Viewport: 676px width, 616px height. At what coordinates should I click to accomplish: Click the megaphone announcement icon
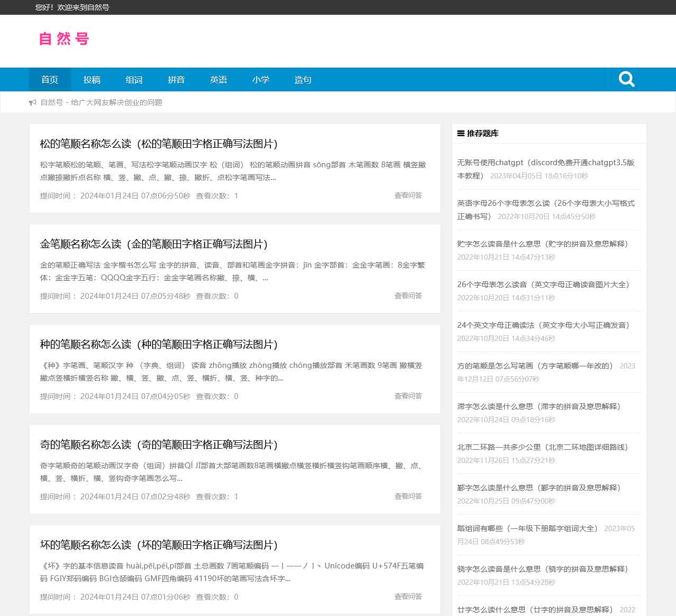(x=33, y=102)
